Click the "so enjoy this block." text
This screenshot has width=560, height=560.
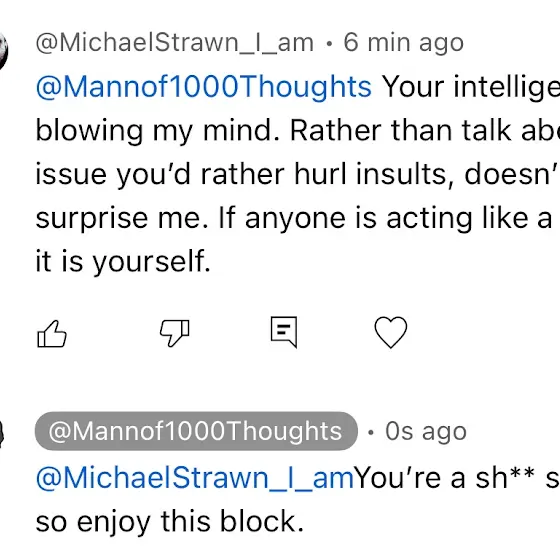(x=170, y=521)
